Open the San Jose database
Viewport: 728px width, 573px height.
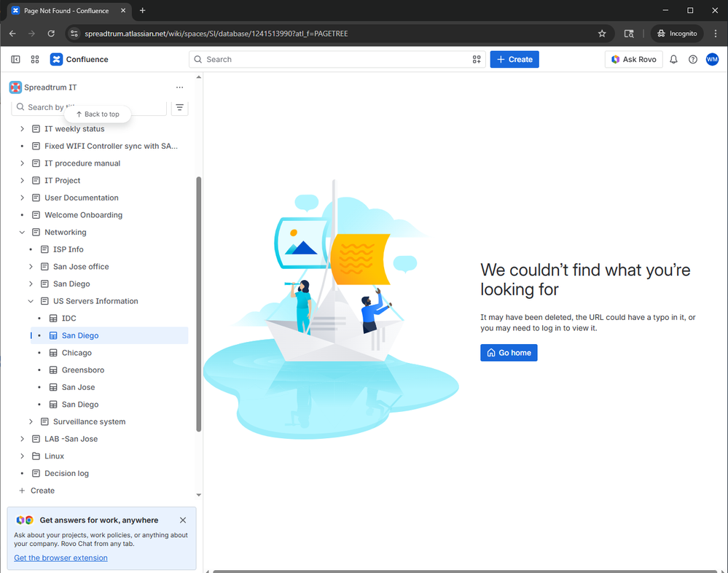[x=79, y=387]
